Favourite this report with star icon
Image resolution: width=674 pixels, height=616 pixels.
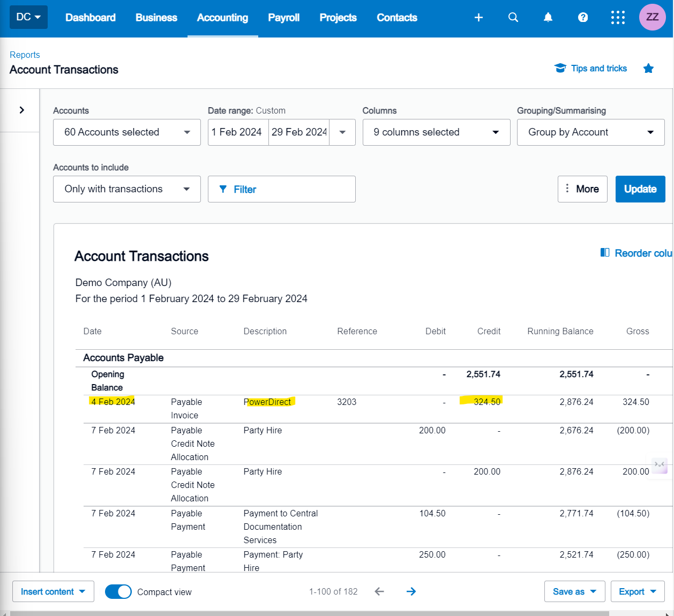(x=648, y=69)
